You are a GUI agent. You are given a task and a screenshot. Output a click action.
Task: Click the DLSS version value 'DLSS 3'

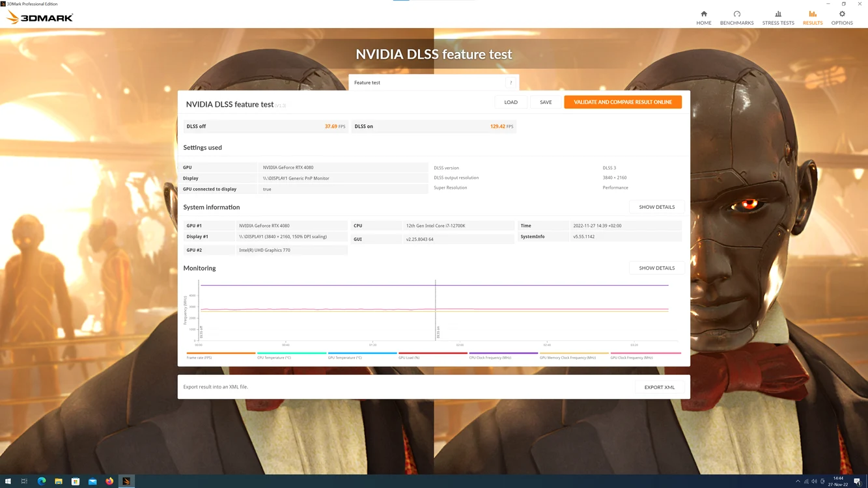coord(609,168)
